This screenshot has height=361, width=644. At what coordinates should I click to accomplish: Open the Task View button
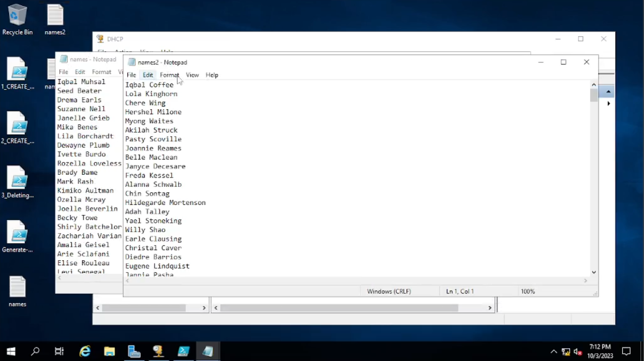[x=59, y=351]
